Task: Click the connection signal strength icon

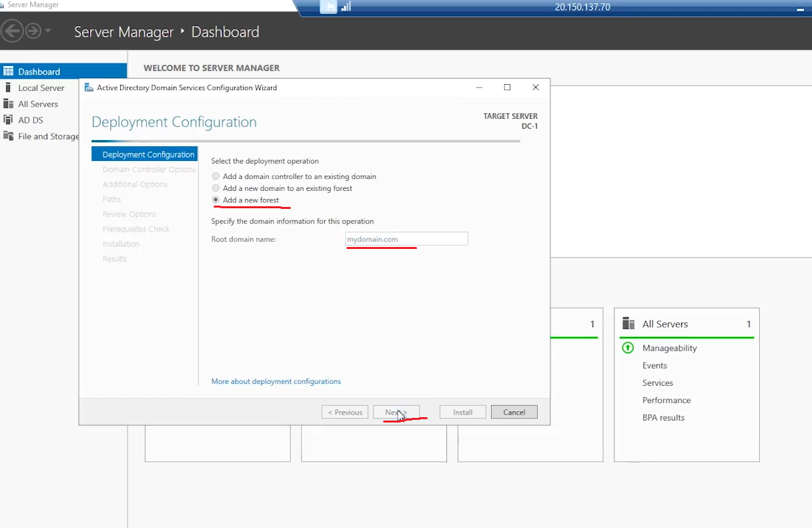Action: click(x=346, y=7)
